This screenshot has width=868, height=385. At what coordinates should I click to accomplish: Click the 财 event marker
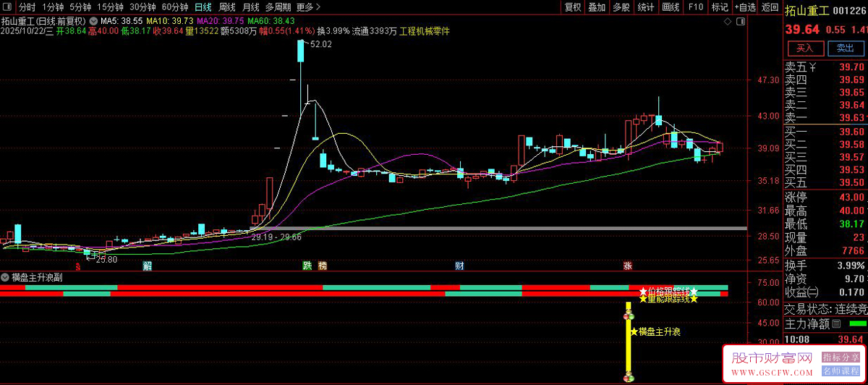(459, 266)
